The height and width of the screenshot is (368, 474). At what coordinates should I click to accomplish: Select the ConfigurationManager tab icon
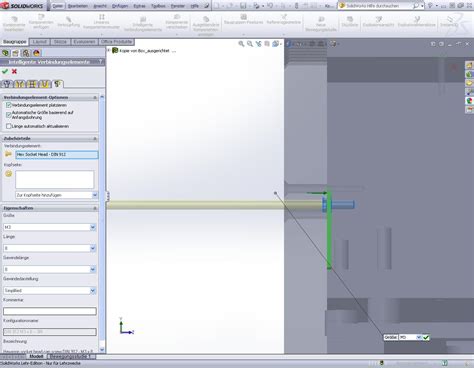(26, 53)
